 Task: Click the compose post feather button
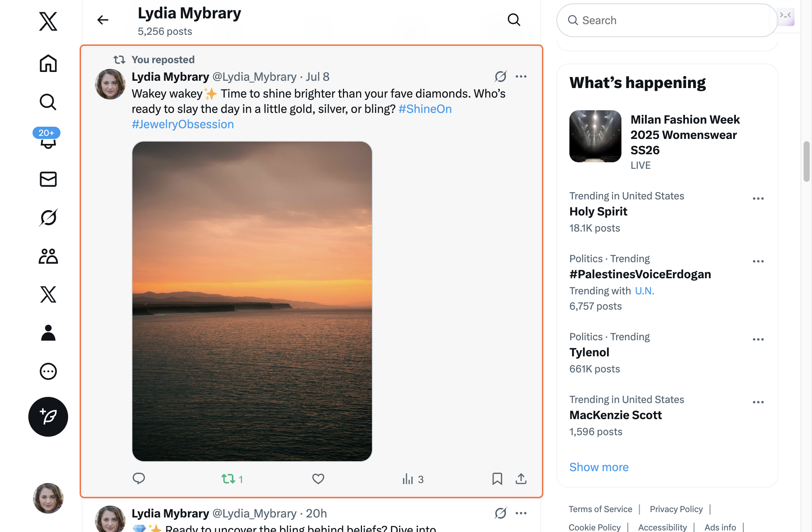tap(48, 416)
